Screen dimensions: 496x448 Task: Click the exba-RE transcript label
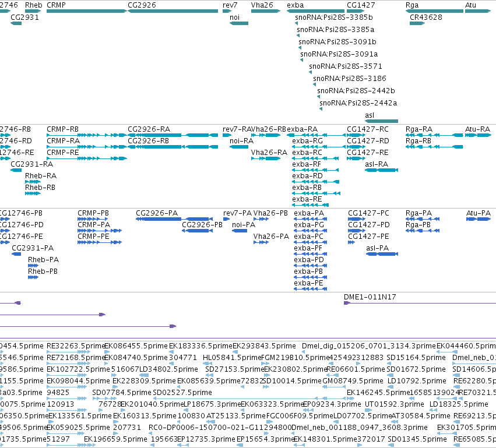pyautogui.click(x=307, y=199)
